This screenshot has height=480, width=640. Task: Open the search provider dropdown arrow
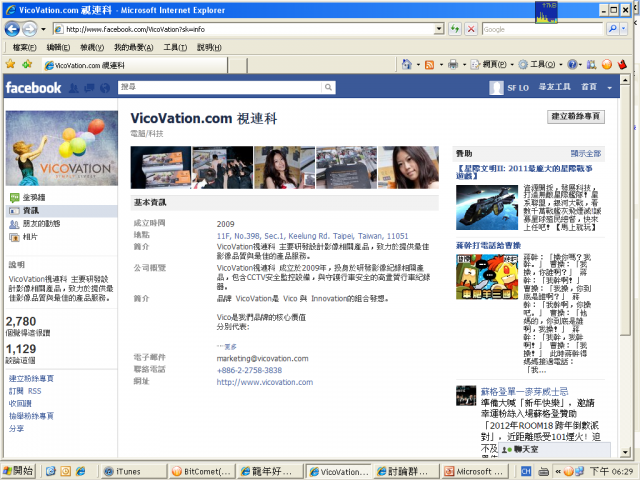click(x=623, y=29)
